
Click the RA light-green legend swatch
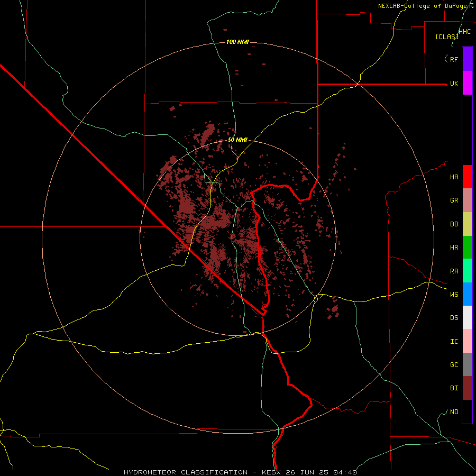tap(467, 271)
